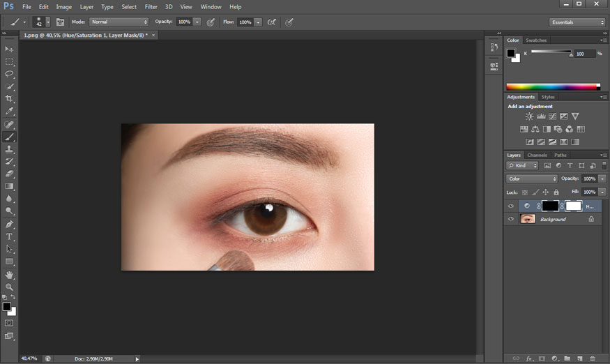Select the Blur tool
This screenshot has width=610, height=364.
(x=9, y=199)
